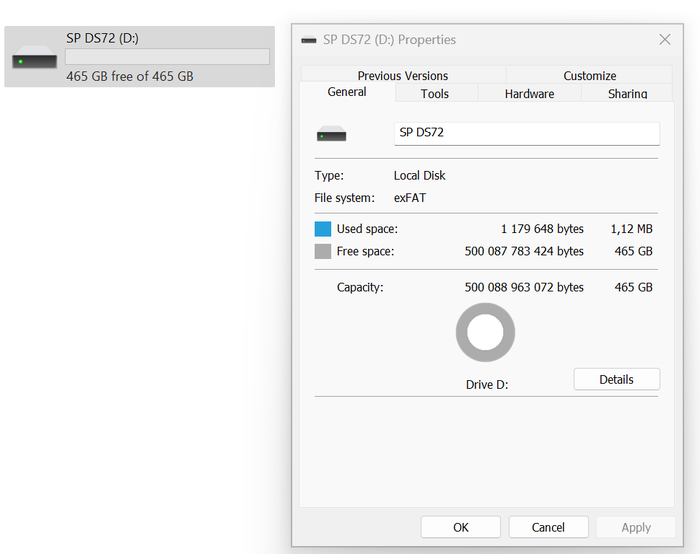Viewport: 700px width, 554px height.
Task: Click the small drive icon in the title bar
Action: 308,40
